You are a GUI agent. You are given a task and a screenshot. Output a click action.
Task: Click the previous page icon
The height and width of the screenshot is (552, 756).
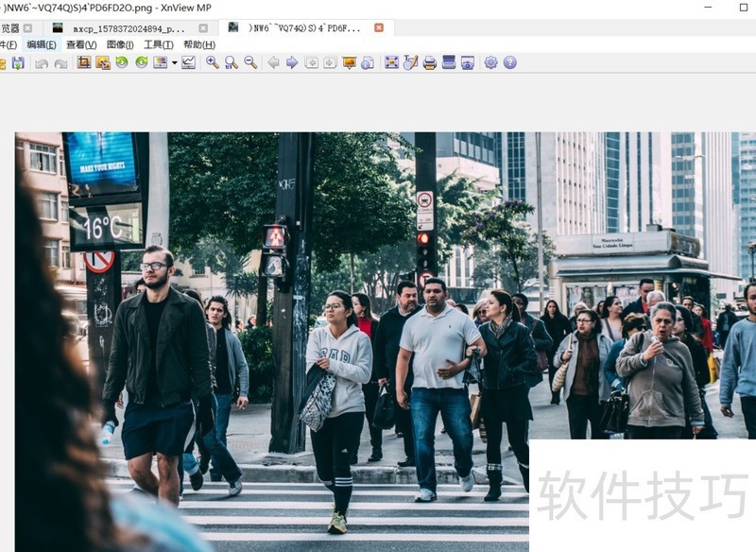(x=312, y=62)
